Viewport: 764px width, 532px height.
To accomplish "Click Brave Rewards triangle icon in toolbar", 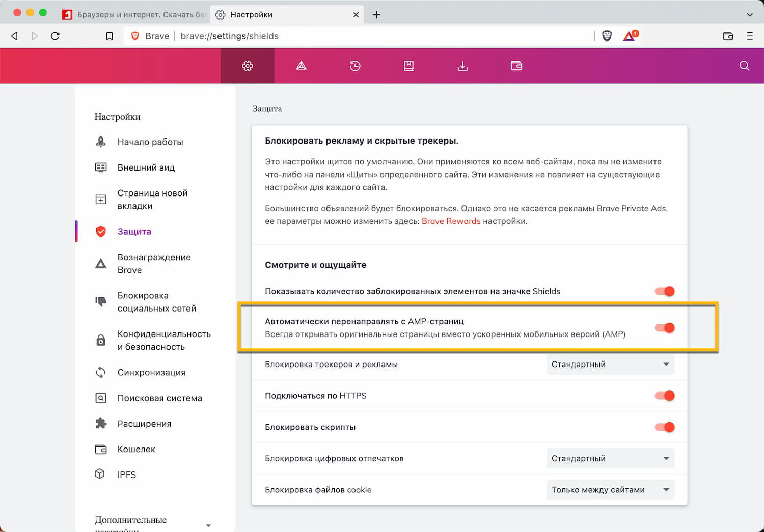I will coord(630,36).
